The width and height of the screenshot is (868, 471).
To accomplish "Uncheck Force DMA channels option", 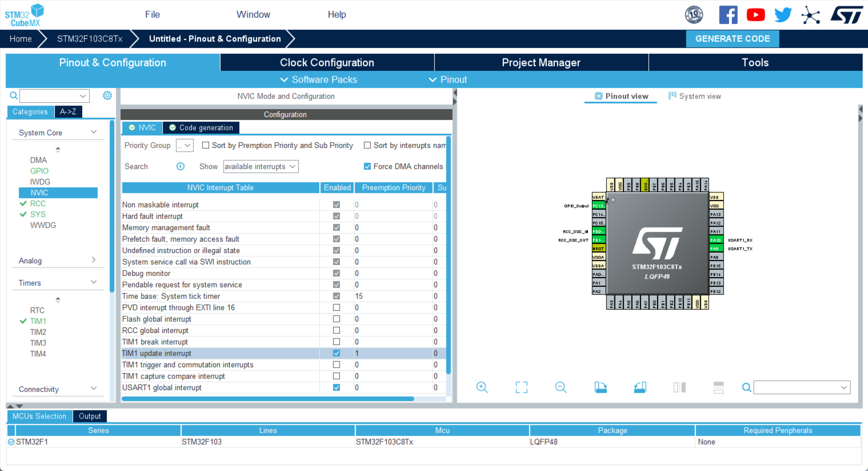I will [x=367, y=166].
